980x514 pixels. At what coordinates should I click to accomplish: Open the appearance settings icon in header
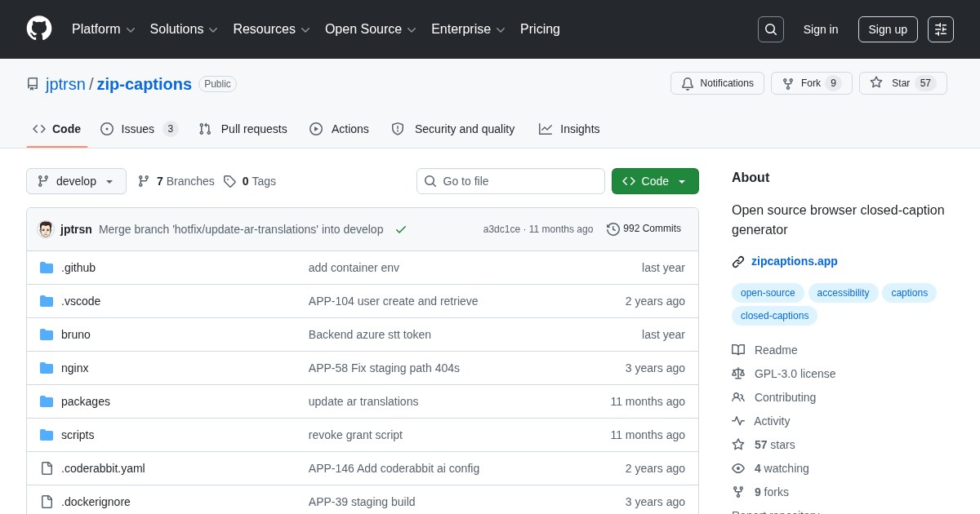(x=941, y=29)
